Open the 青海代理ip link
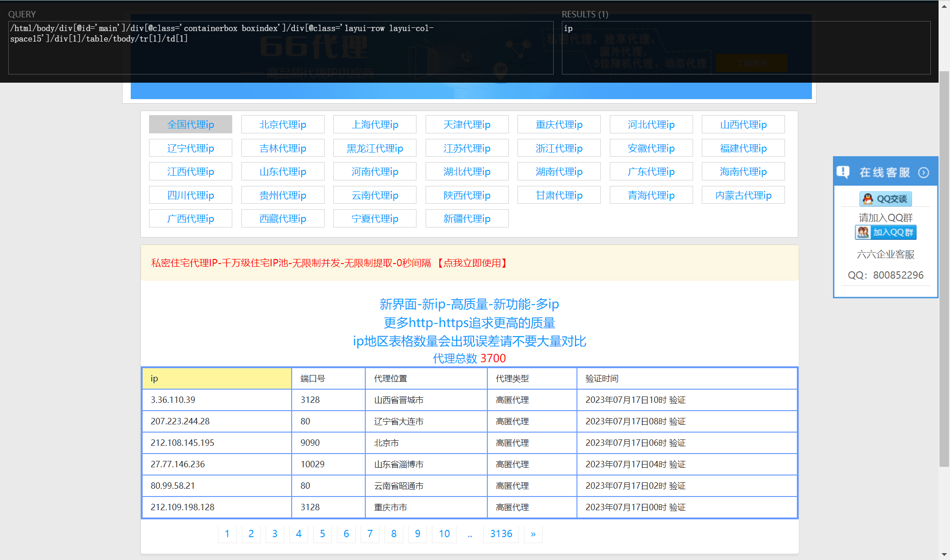Screen dimensions: 950x560 (x=651, y=195)
